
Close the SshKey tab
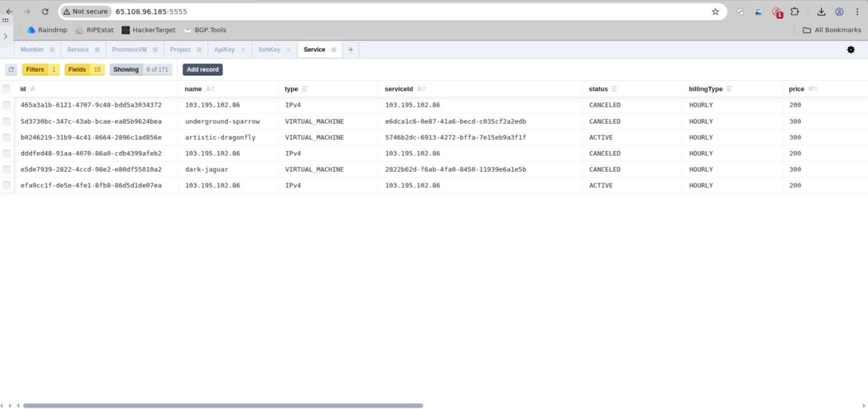[289, 49]
